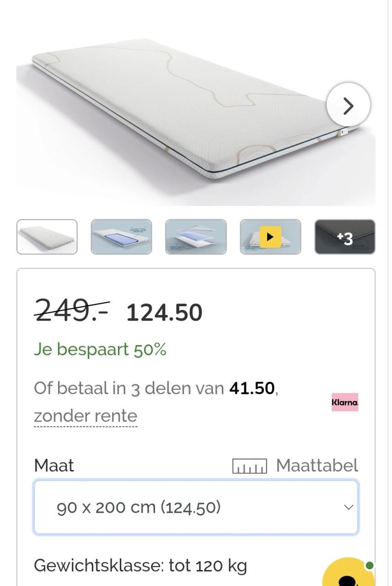392x586 pixels.
Task: Click the 'Of betaal in 3 delen' text
Action: pyautogui.click(x=128, y=388)
